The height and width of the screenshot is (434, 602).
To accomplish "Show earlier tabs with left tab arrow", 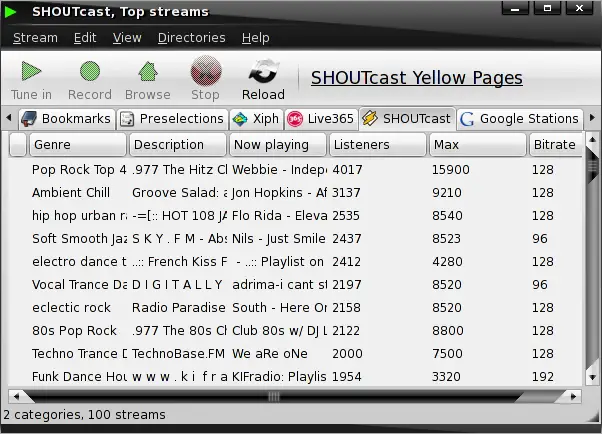I will click(9, 118).
